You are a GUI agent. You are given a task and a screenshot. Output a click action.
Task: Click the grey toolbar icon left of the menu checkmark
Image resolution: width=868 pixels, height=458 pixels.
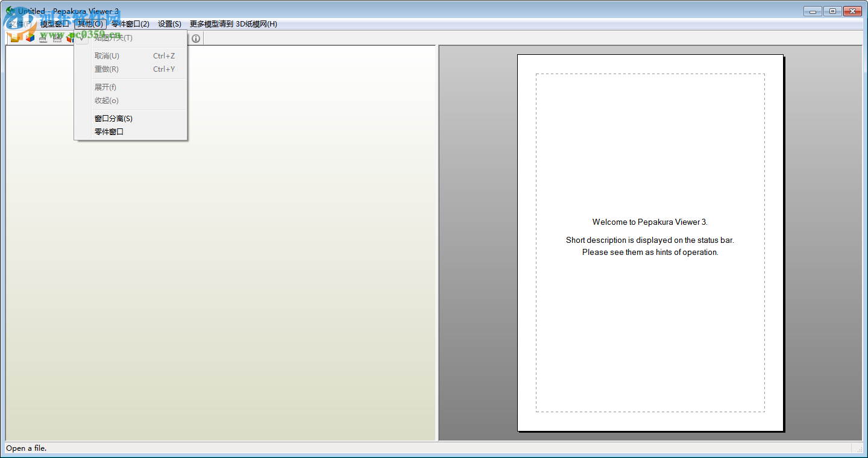(x=57, y=38)
